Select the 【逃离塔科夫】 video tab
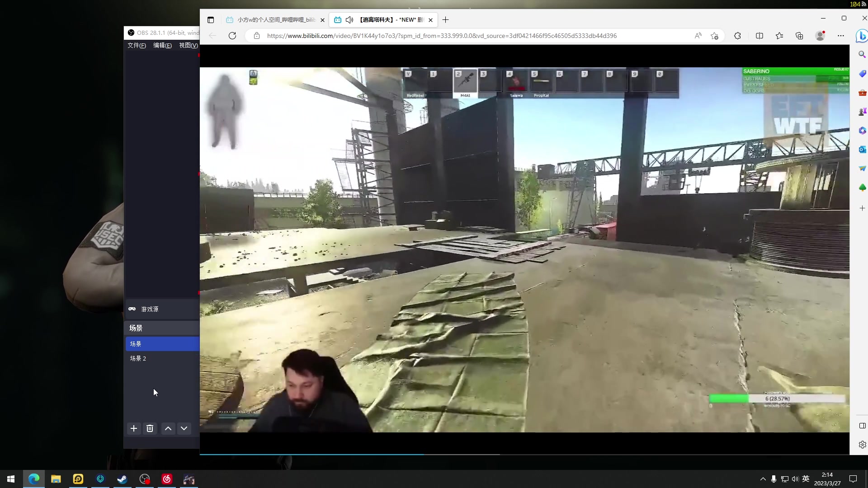The image size is (868, 488). tap(383, 20)
